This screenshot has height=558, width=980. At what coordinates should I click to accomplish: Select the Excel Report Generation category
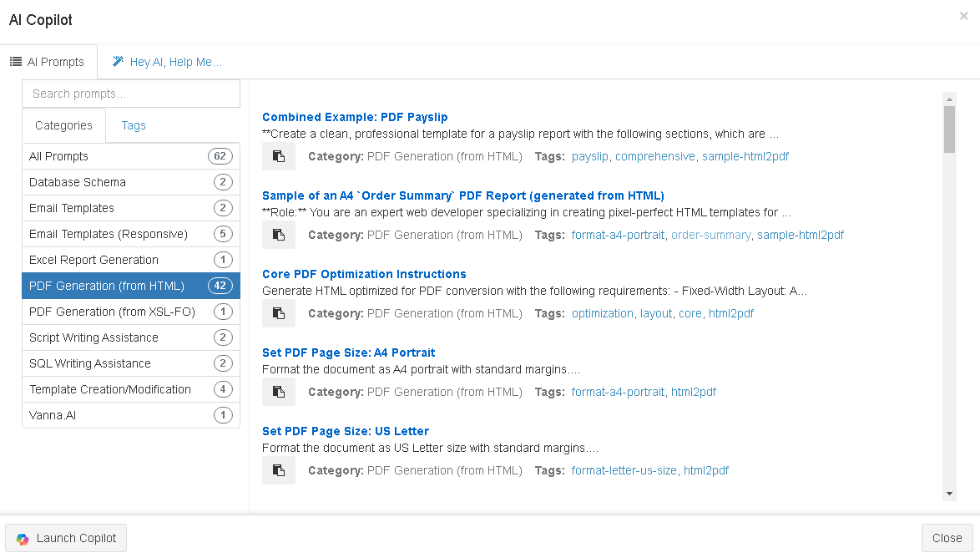coord(131,260)
